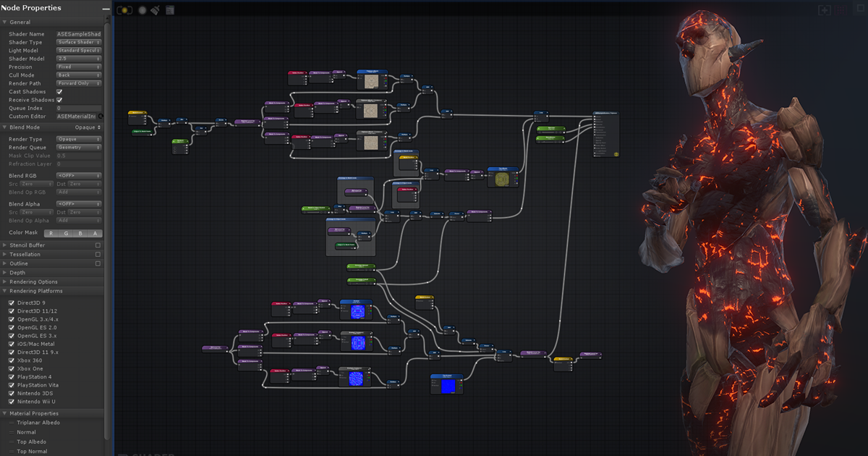Click the Queue Index input field
The width and height of the screenshot is (868, 456).
(x=80, y=108)
